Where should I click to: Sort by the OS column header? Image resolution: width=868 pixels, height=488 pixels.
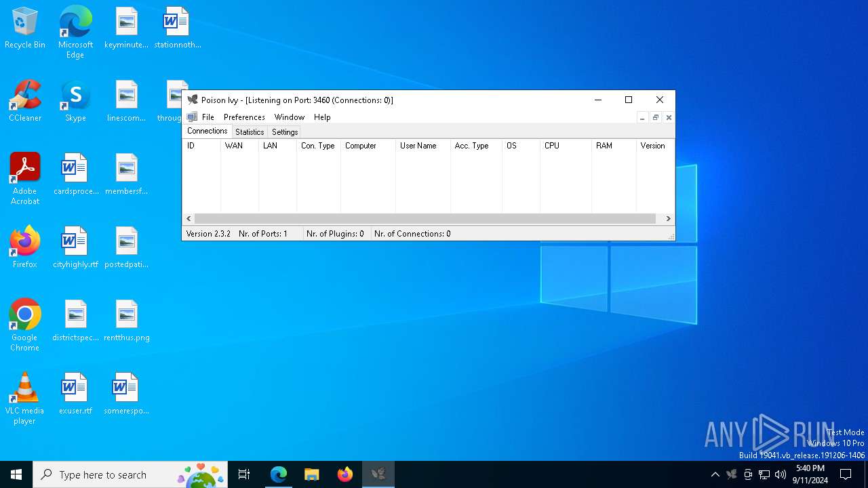coord(521,146)
